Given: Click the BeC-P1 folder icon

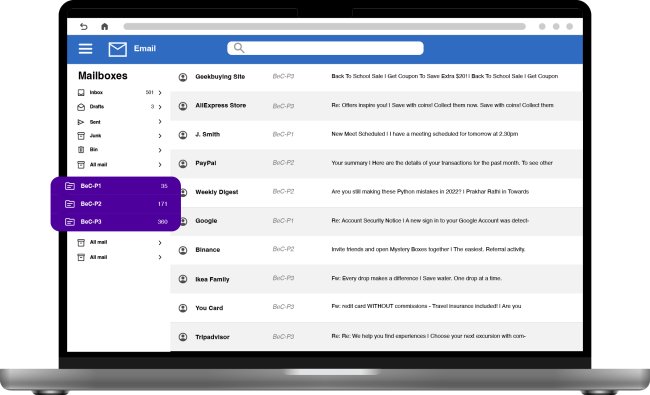Looking at the screenshot, I should pyautogui.click(x=70, y=186).
